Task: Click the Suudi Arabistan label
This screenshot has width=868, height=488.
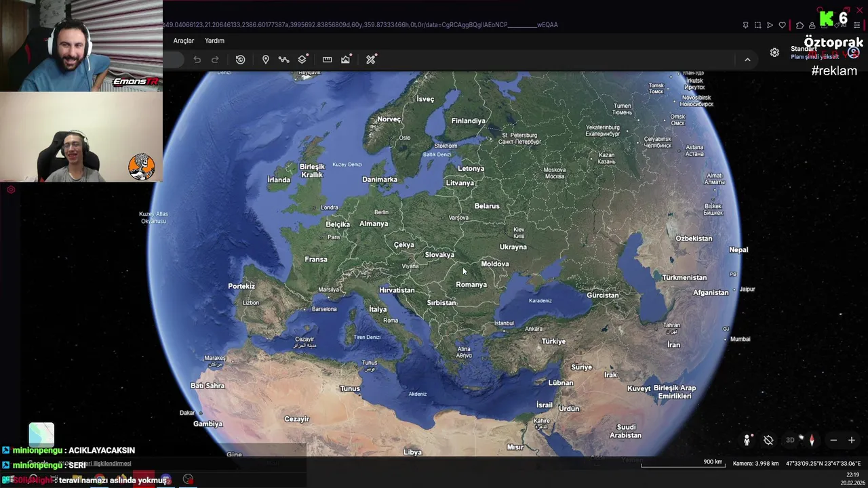Action: (625, 431)
